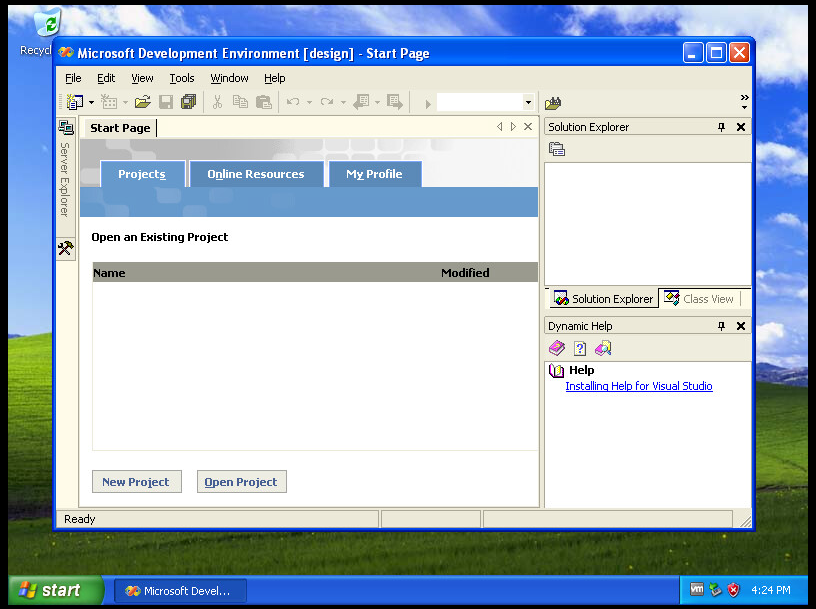This screenshot has height=609, width=816.
Task: Close the Solution Explorer panel
Action: pyautogui.click(x=741, y=127)
